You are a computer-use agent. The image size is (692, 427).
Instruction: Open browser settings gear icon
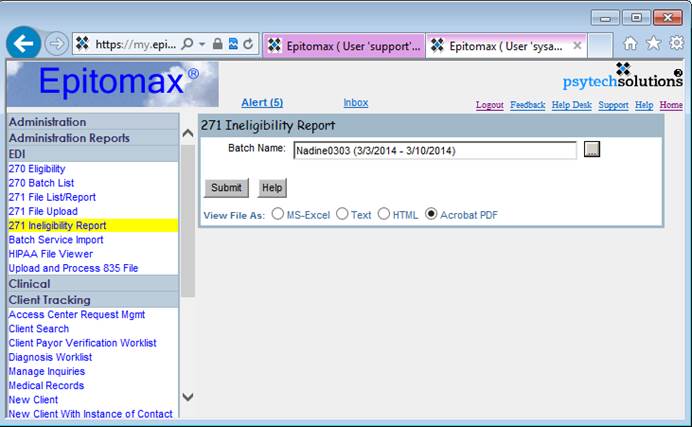click(x=676, y=43)
